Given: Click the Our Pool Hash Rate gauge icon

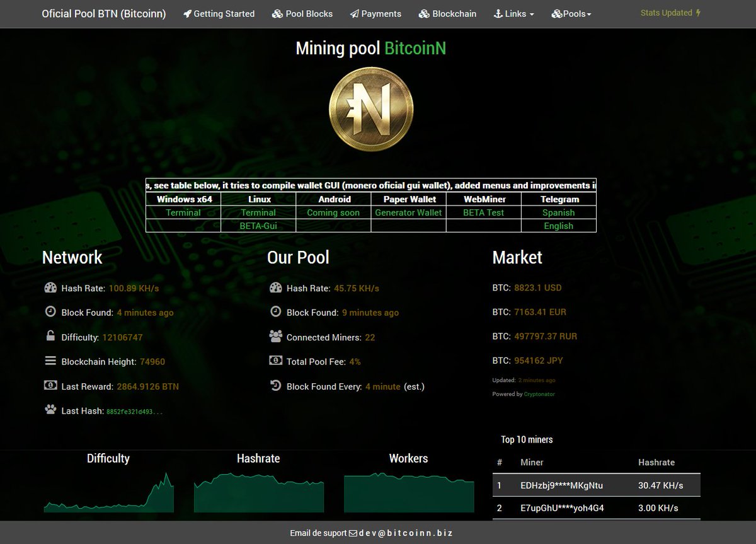Looking at the screenshot, I should [275, 287].
